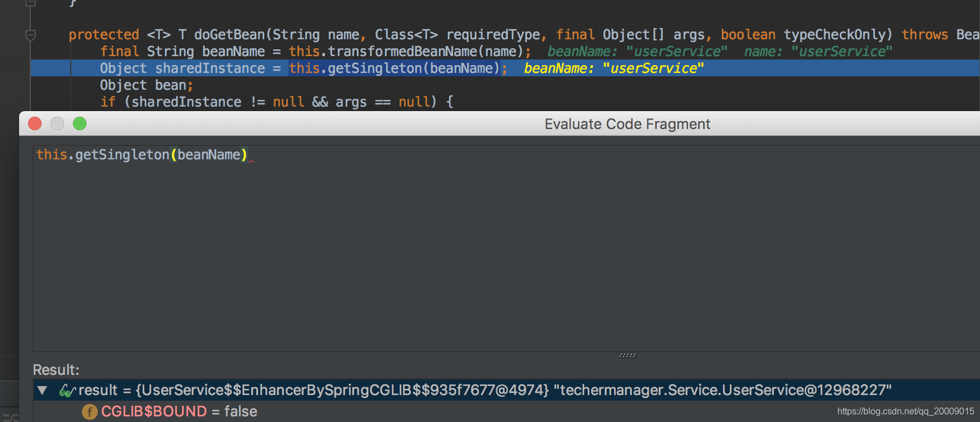This screenshot has height=422, width=980.
Task: Click the gray minimize window button
Action: (57, 123)
